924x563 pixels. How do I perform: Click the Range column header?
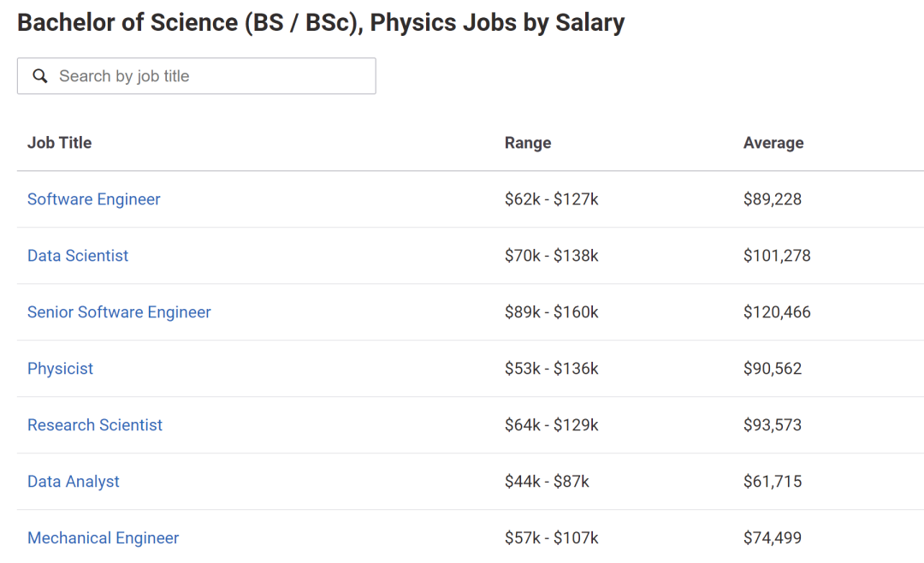pos(528,143)
